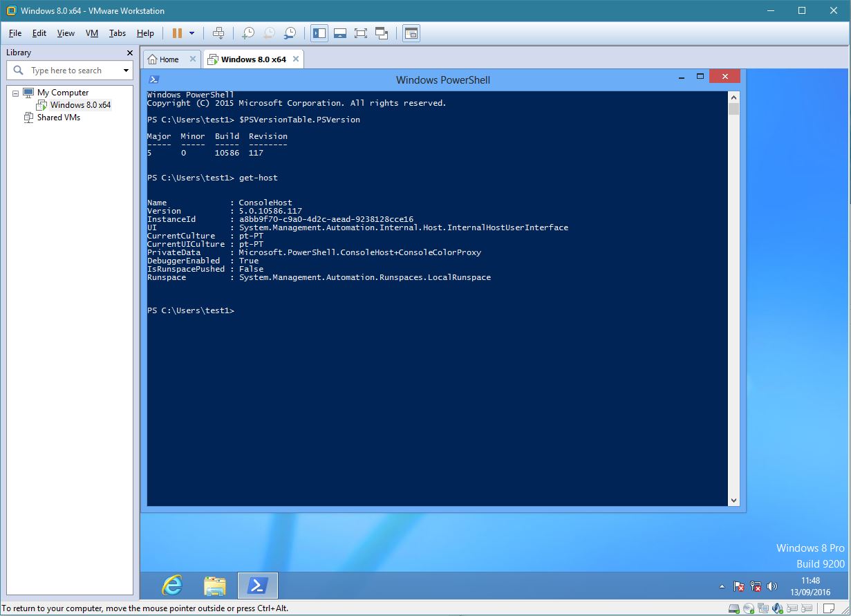Open the power options dropdown arrow
851x616 pixels.
(191, 33)
